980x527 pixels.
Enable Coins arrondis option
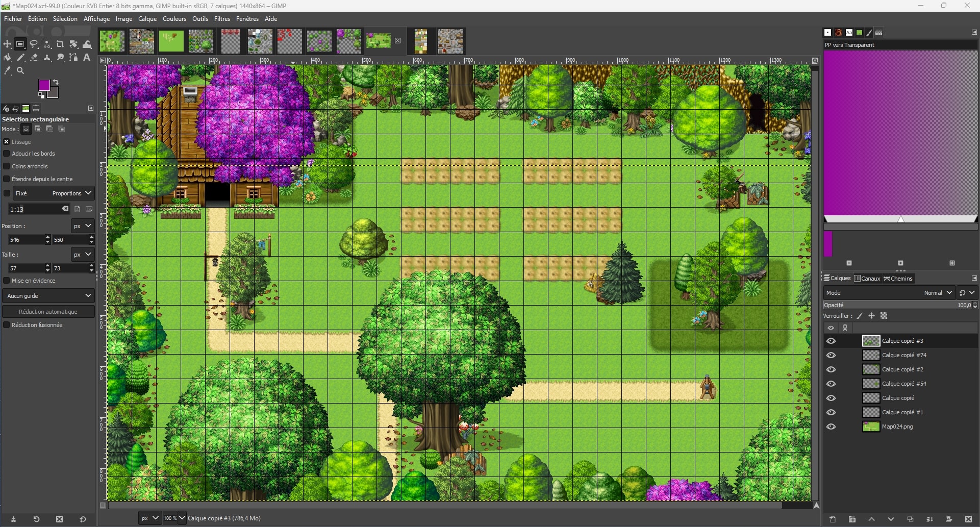tap(7, 166)
